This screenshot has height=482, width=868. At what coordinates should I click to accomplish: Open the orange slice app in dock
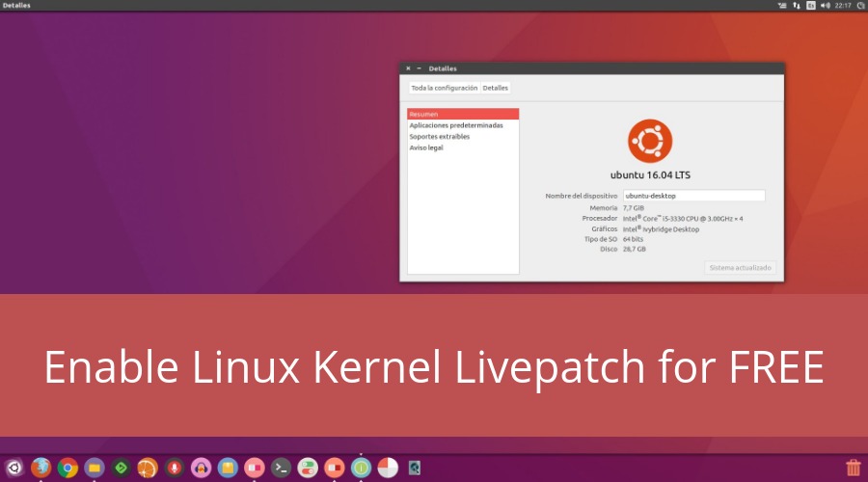(148, 468)
